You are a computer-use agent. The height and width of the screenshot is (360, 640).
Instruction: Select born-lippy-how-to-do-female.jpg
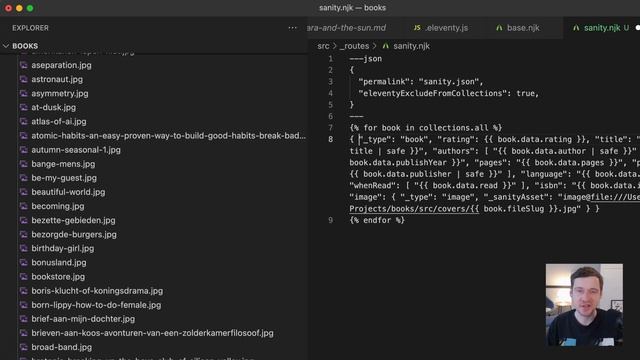click(96, 305)
